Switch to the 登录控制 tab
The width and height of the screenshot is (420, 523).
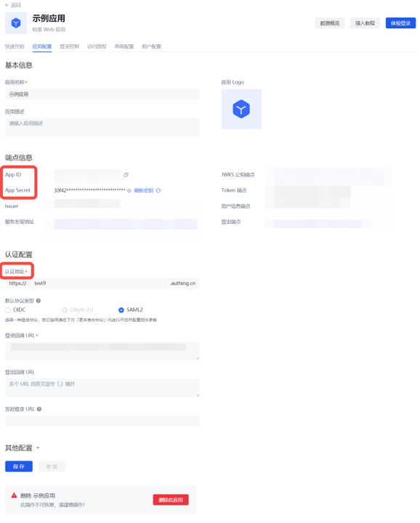point(69,46)
